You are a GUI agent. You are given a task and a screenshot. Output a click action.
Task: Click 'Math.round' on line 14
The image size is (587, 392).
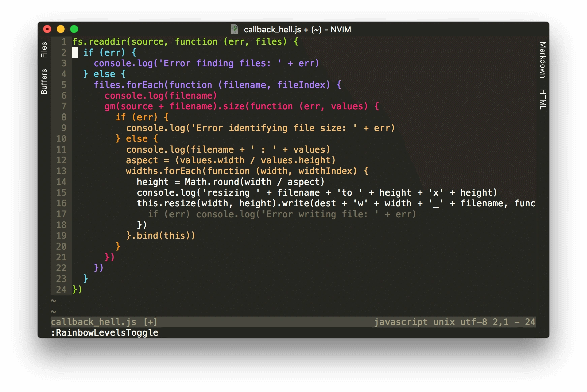212,182
